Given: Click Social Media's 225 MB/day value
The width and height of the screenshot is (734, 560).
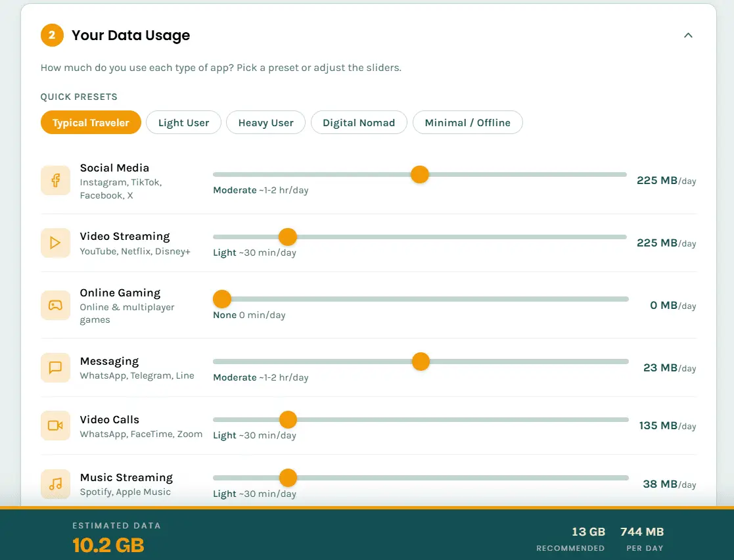Looking at the screenshot, I should point(666,181).
